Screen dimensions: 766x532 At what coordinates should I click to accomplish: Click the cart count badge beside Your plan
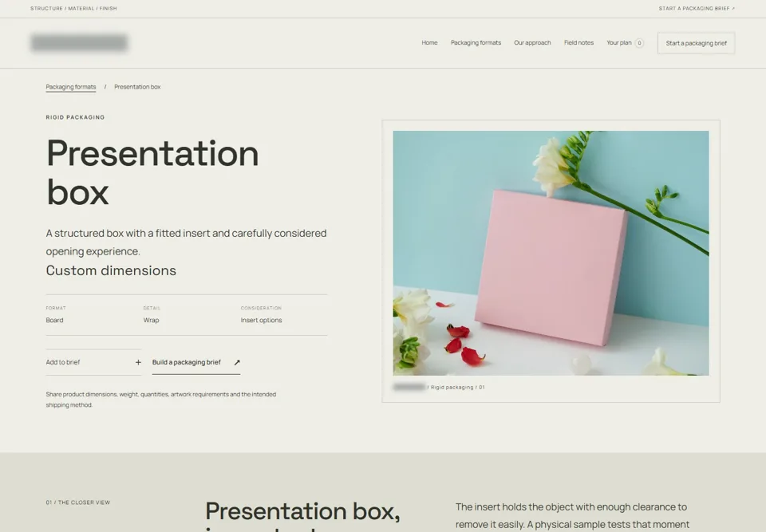pyautogui.click(x=639, y=43)
